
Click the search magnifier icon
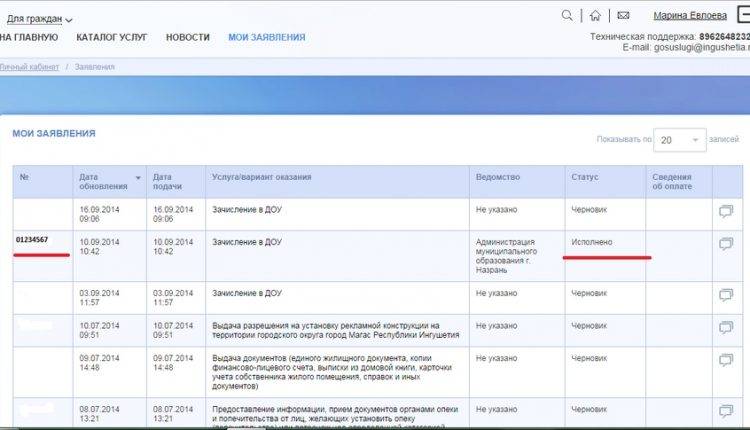pos(568,15)
